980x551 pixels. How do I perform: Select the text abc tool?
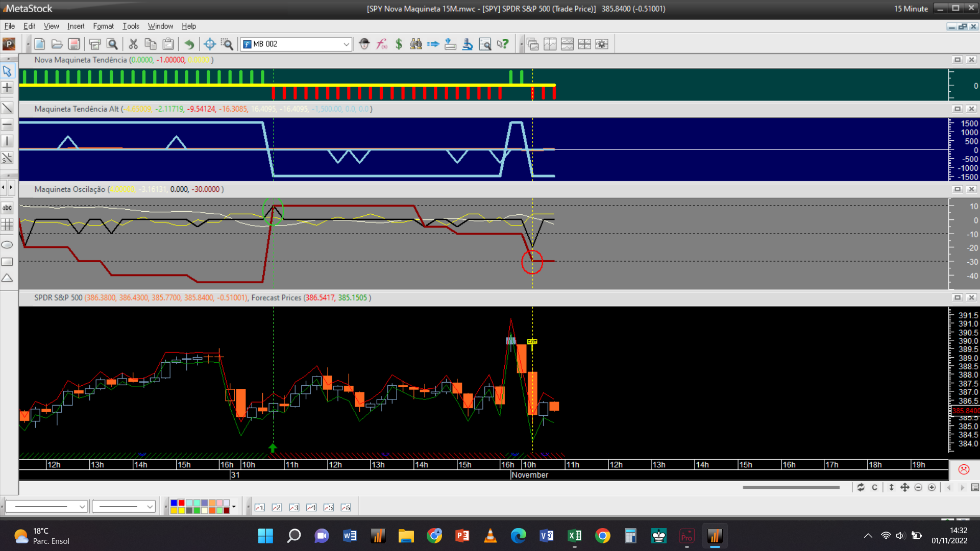point(7,208)
